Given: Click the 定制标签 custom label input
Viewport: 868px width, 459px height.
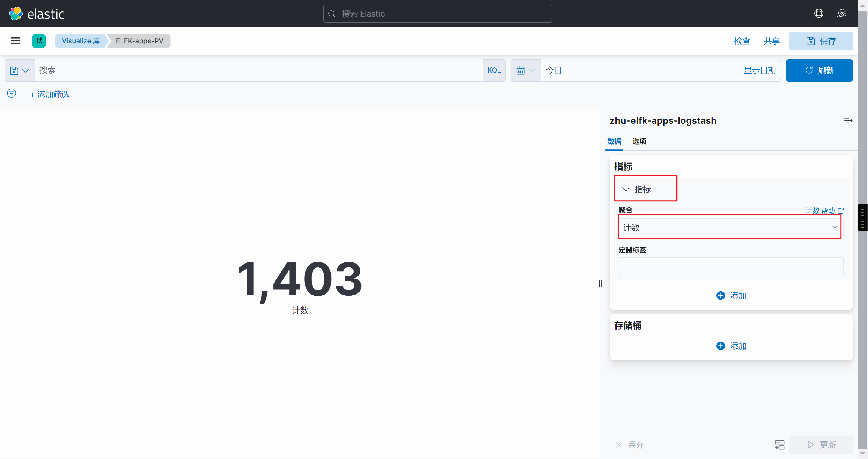Looking at the screenshot, I should pos(731,266).
